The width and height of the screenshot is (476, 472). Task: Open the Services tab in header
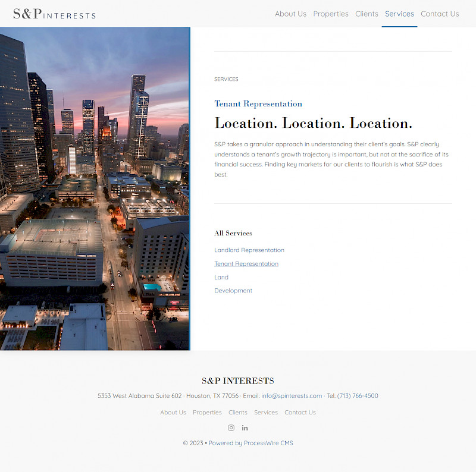[x=399, y=14]
